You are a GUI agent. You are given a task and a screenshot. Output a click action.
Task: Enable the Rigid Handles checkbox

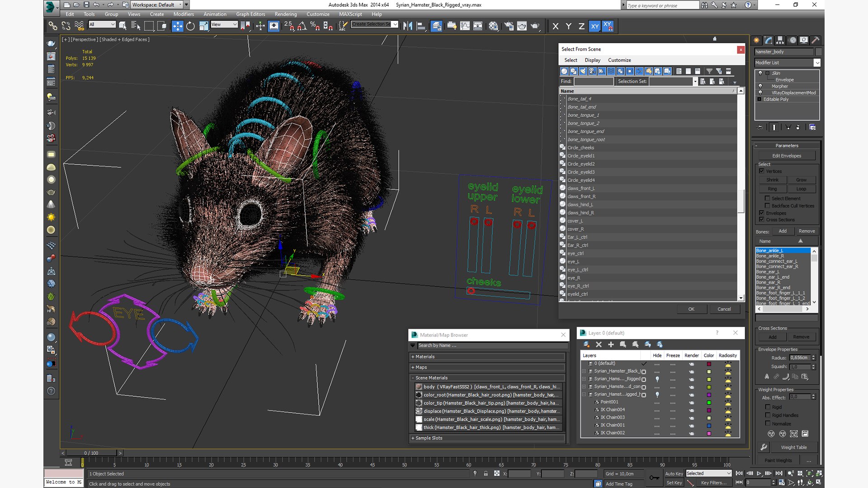pos(768,415)
